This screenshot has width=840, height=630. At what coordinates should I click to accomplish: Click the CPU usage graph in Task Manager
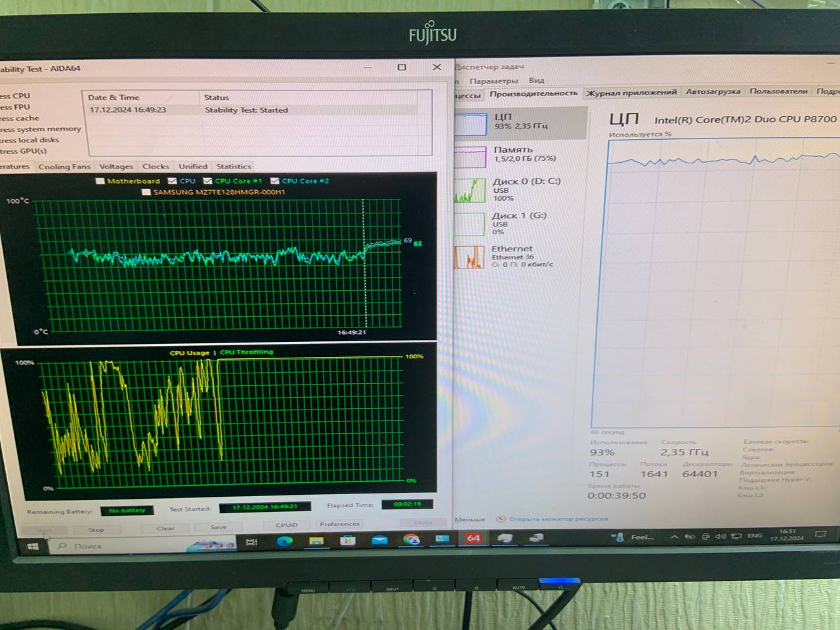click(x=715, y=282)
